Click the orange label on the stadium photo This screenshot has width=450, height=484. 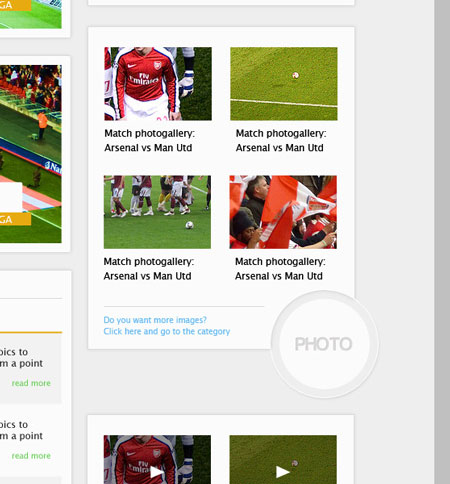tap(15, 219)
